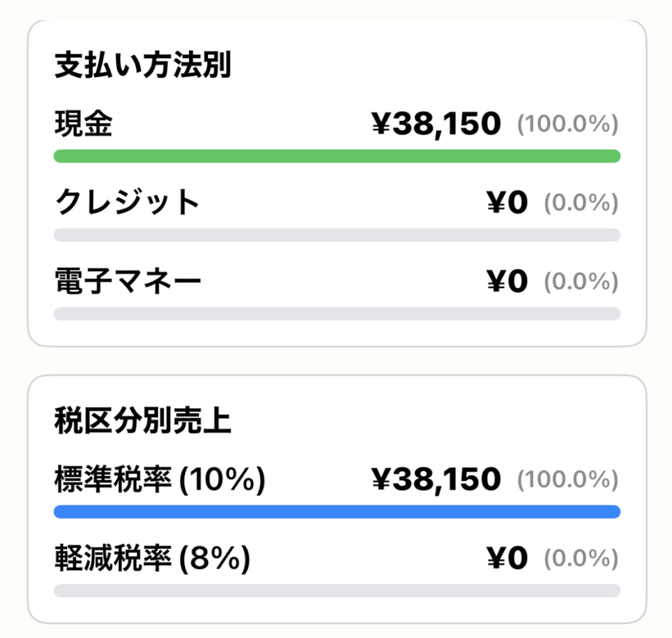Click the blue standard tax progress bar
The height and width of the screenshot is (638, 672).
pyautogui.click(x=336, y=510)
